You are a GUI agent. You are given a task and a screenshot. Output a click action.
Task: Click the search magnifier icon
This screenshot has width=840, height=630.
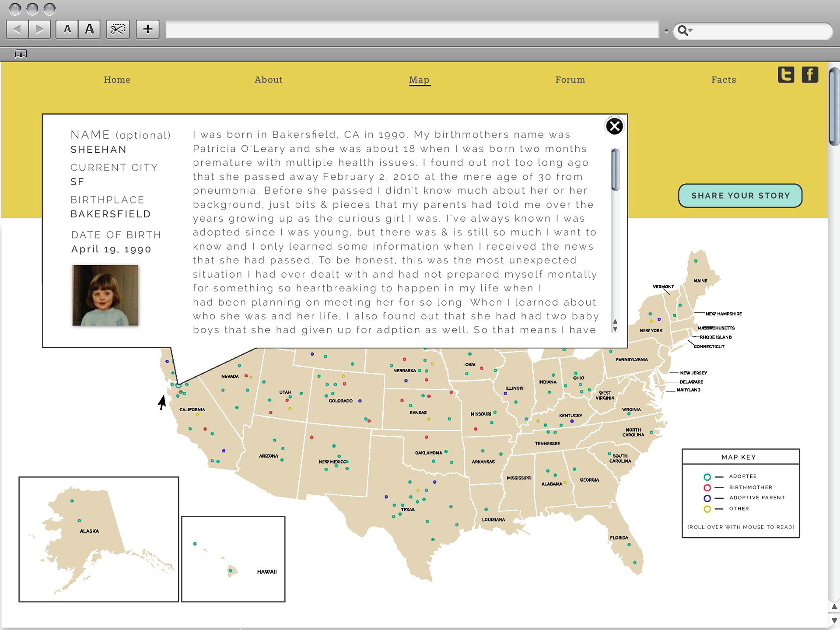click(x=684, y=31)
